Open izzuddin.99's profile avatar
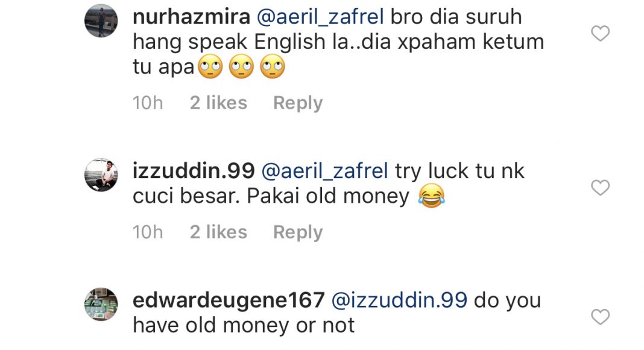Screen dimensions: 644x350 click(101, 174)
